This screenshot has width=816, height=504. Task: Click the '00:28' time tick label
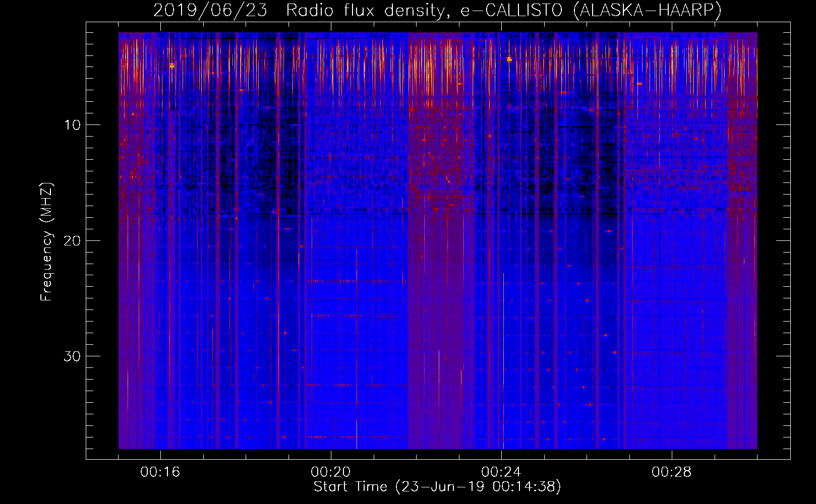672,472
